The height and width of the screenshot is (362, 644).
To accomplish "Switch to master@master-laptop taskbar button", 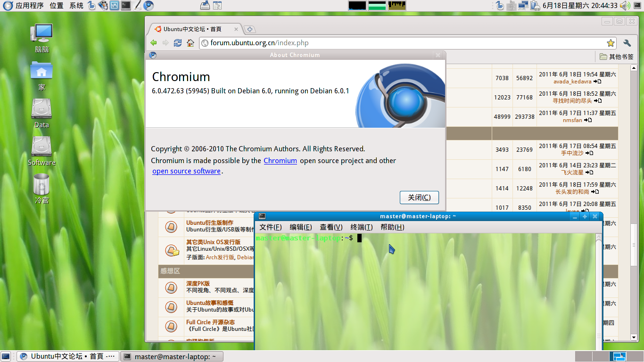I will pos(172,356).
